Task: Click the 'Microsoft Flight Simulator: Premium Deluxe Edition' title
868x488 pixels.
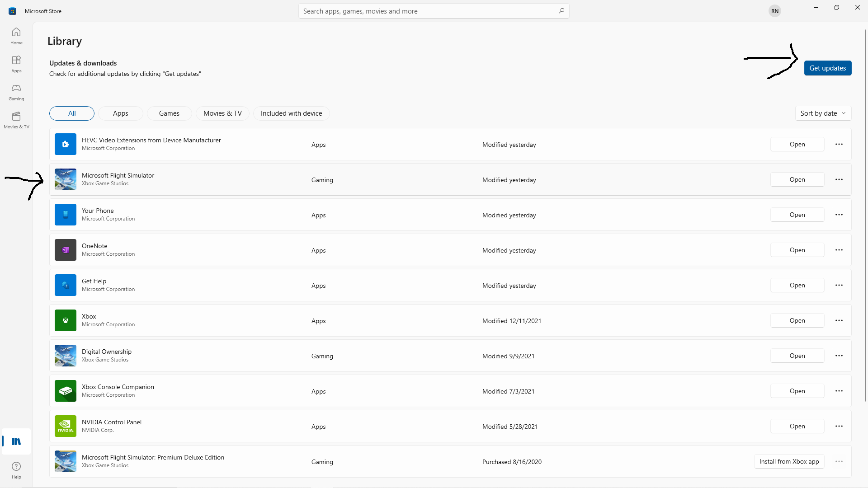Action: (x=153, y=457)
